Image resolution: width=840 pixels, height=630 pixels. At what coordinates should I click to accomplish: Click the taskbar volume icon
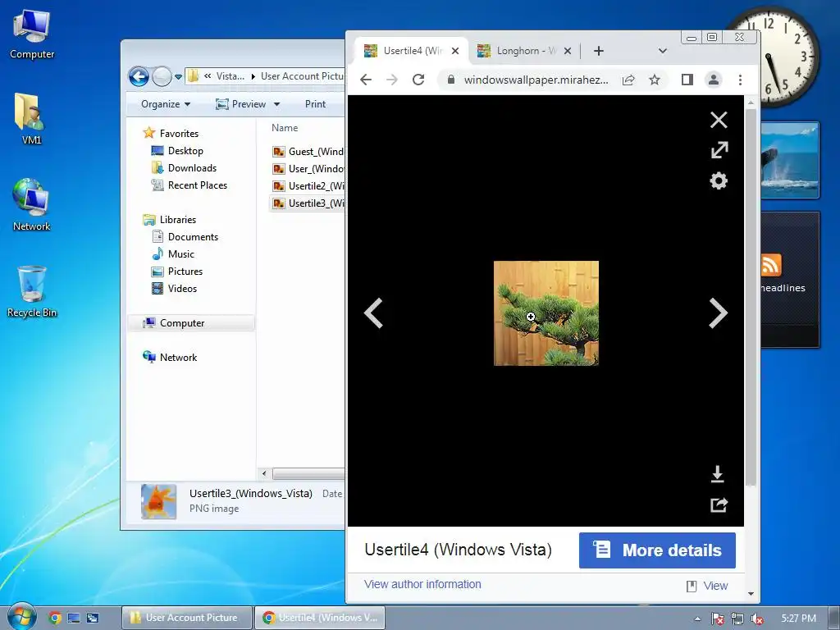point(757,619)
